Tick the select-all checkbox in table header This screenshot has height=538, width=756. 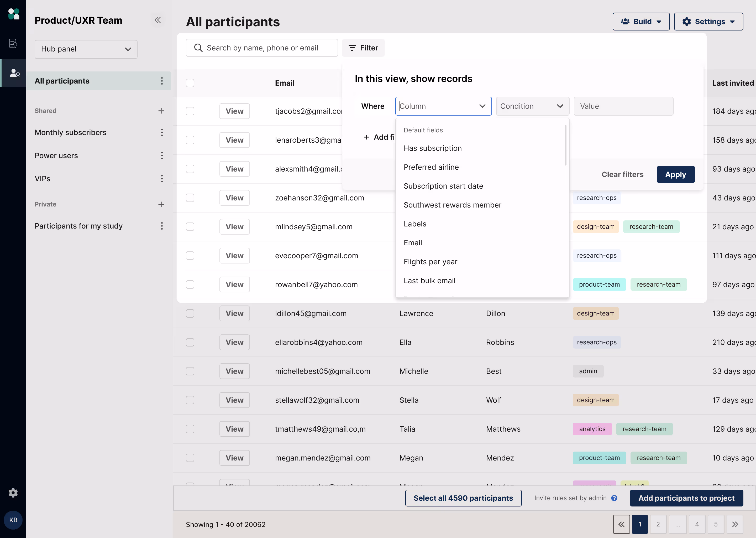[x=190, y=83]
